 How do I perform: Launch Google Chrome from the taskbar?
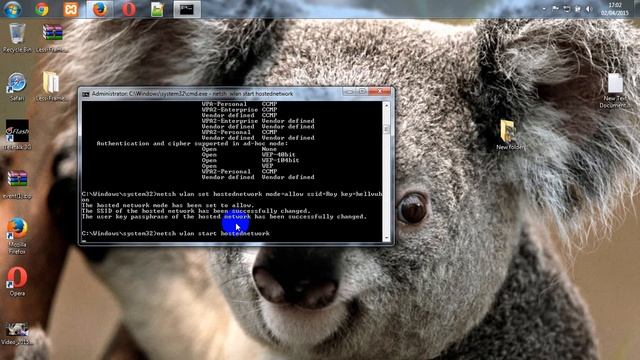(42, 9)
